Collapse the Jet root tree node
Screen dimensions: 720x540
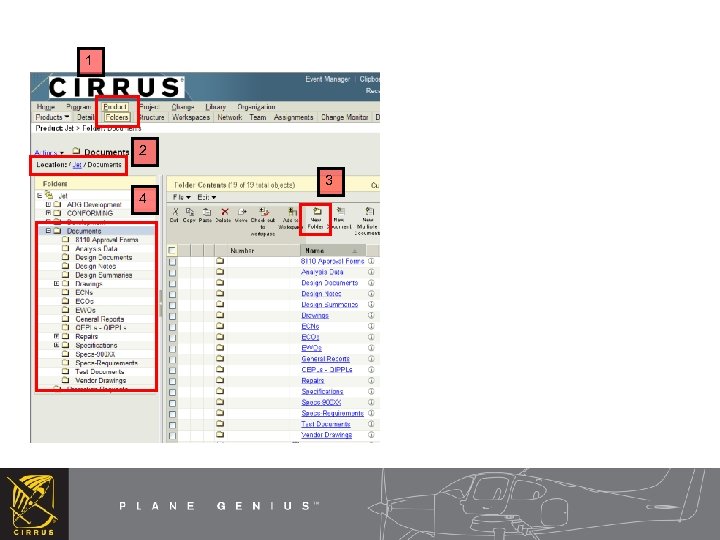click(39, 196)
